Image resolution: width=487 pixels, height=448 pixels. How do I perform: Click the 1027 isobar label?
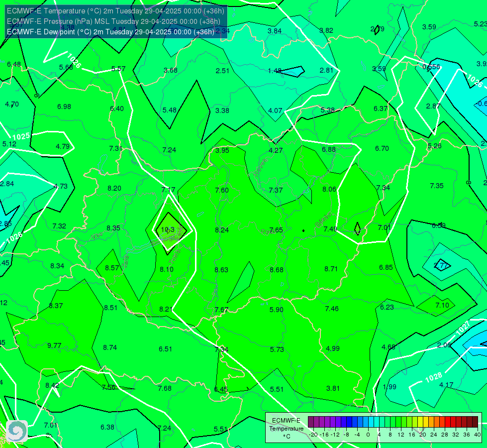[x=463, y=329]
